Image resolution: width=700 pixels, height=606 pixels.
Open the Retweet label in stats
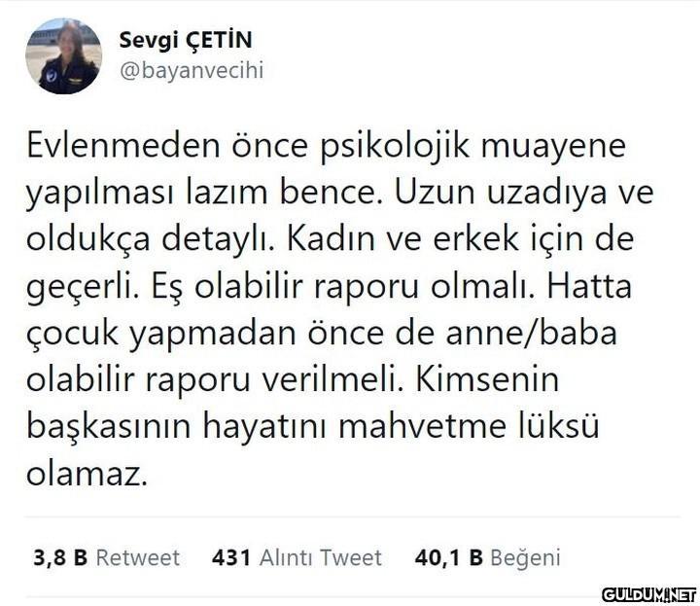click(137, 557)
